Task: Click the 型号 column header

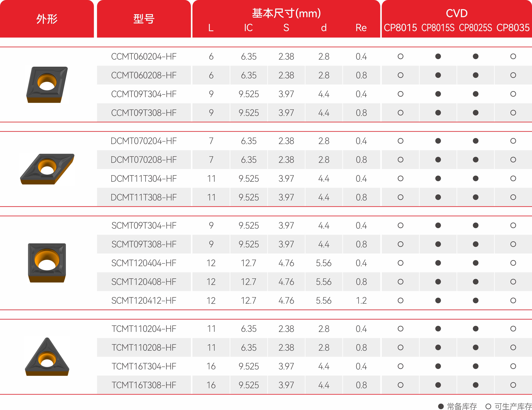Action: click(x=144, y=19)
